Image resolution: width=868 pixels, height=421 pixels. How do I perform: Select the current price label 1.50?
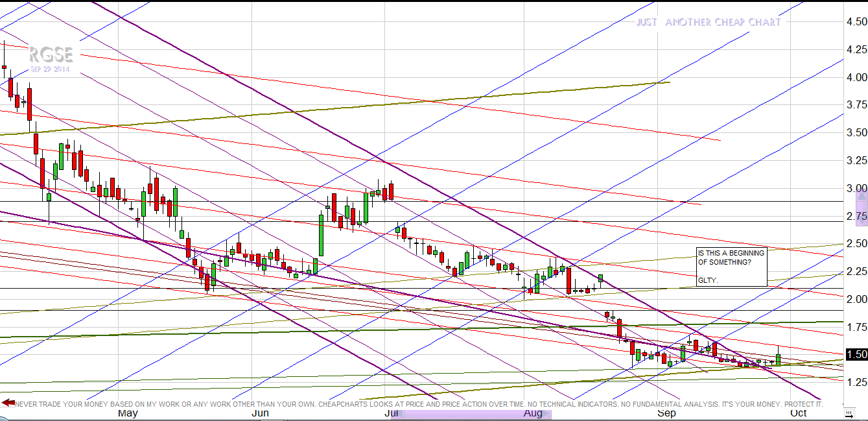point(856,354)
